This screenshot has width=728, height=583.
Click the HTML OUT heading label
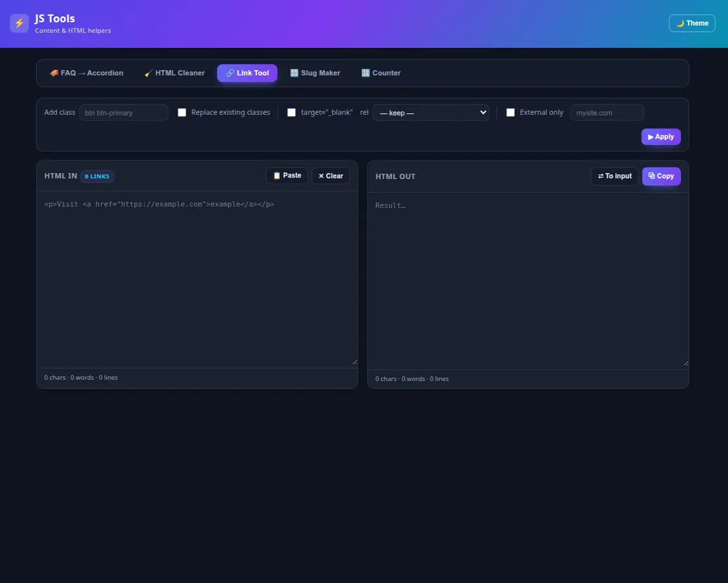pos(395,176)
